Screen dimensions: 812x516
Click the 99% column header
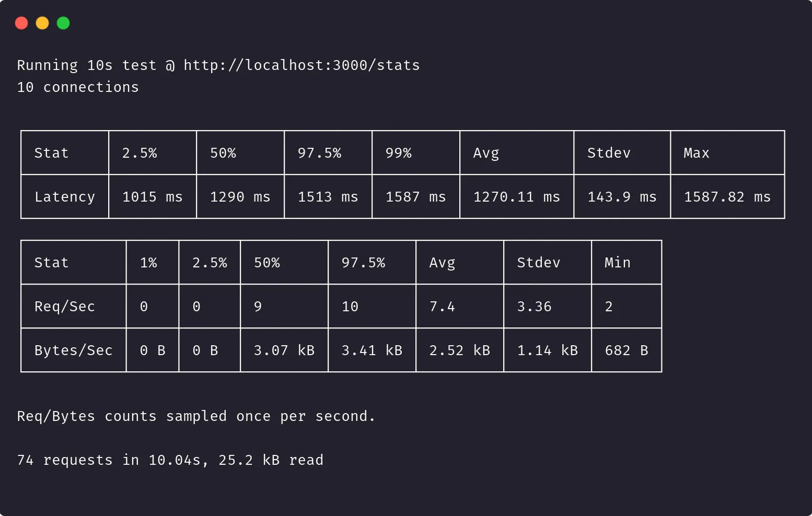coord(398,153)
